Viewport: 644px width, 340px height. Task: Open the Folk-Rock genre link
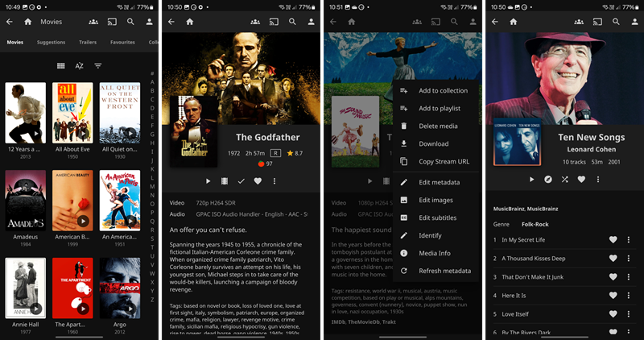[535, 223]
